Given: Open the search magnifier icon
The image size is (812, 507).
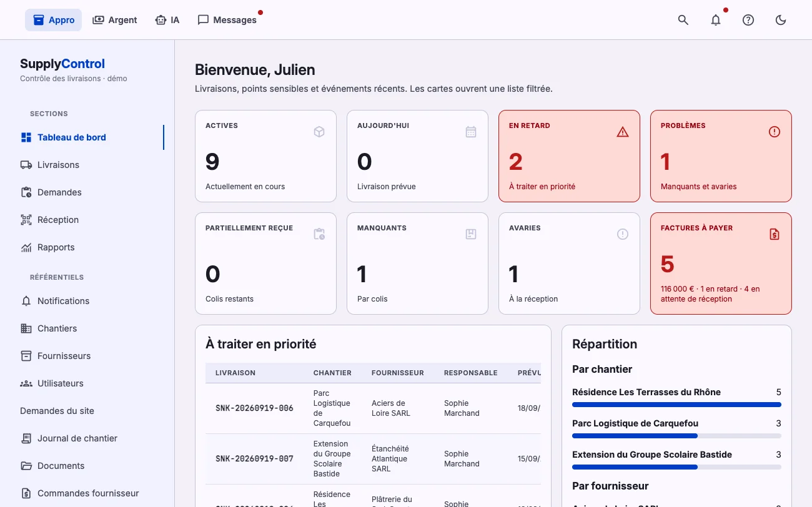Looking at the screenshot, I should pos(683,20).
